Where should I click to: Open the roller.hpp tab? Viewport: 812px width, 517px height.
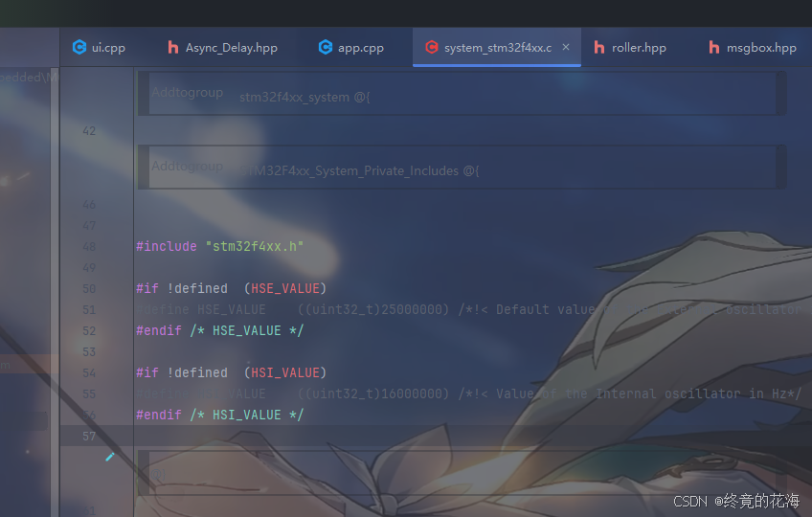pyautogui.click(x=630, y=48)
